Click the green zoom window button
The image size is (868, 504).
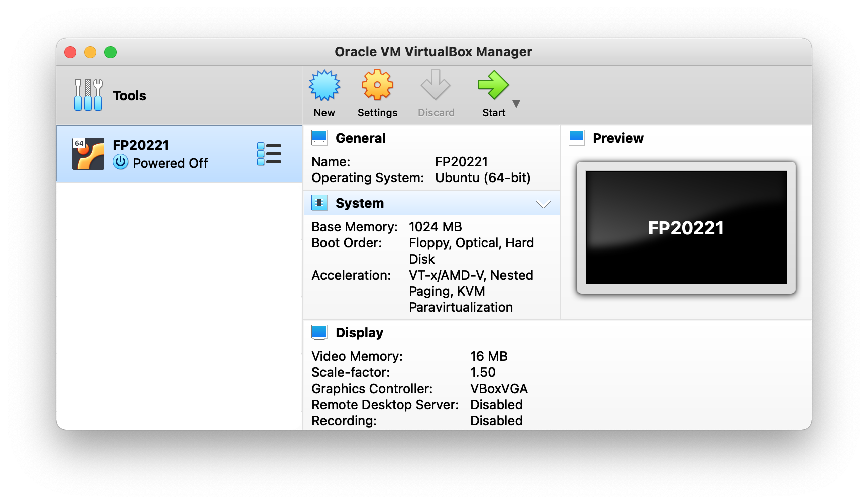click(111, 52)
